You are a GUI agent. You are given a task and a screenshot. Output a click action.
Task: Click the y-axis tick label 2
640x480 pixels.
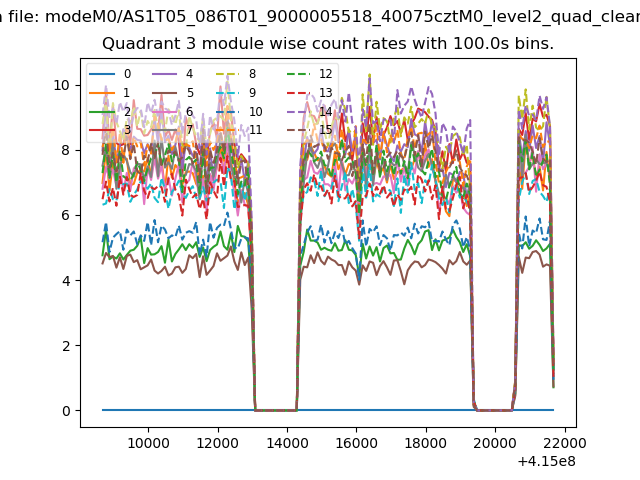pos(66,346)
